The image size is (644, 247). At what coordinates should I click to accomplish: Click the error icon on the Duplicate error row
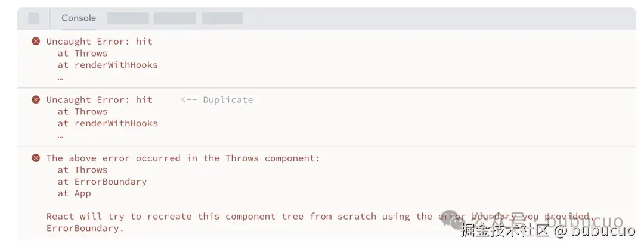36,100
